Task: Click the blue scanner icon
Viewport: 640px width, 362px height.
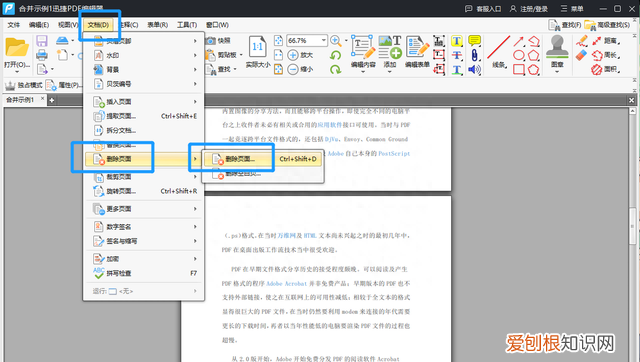Action: tap(62, 40)
